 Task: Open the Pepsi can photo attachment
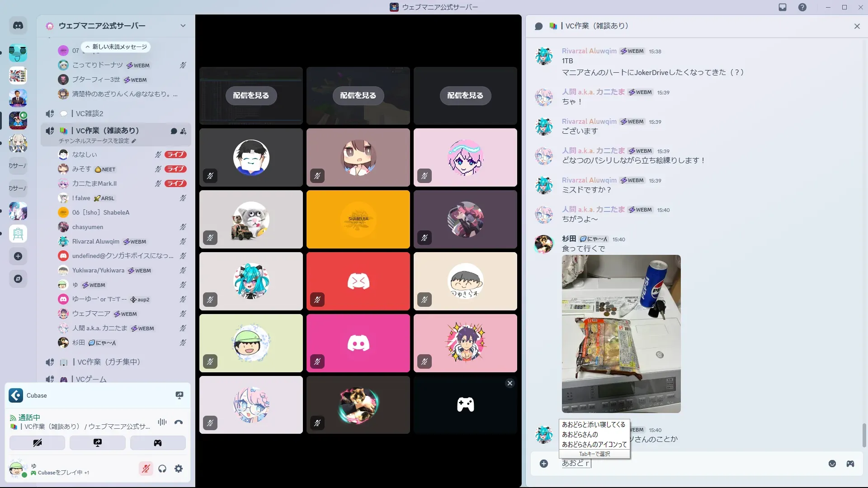(x=621, y=333)
